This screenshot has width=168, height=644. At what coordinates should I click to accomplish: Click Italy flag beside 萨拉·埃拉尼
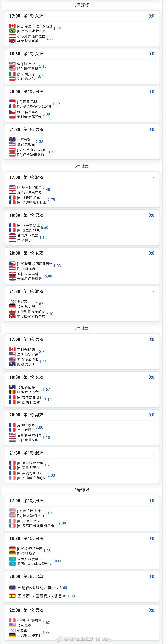(12, 74)
